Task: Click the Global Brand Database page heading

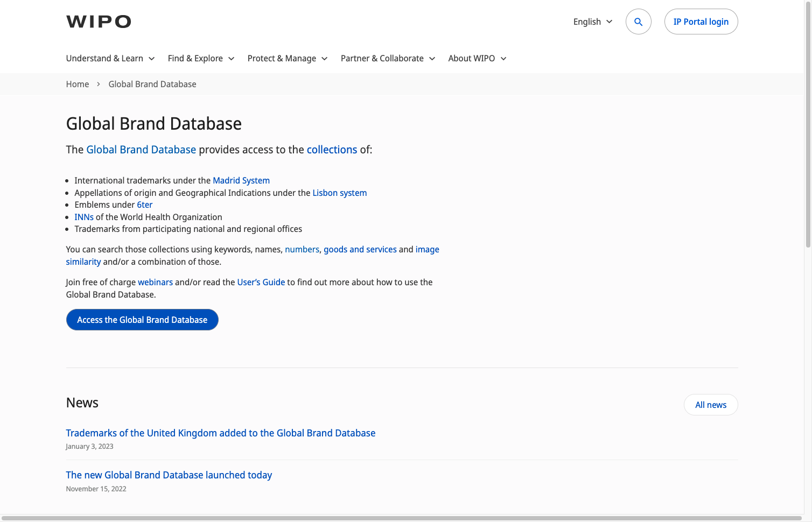Action: coord(154,124)
